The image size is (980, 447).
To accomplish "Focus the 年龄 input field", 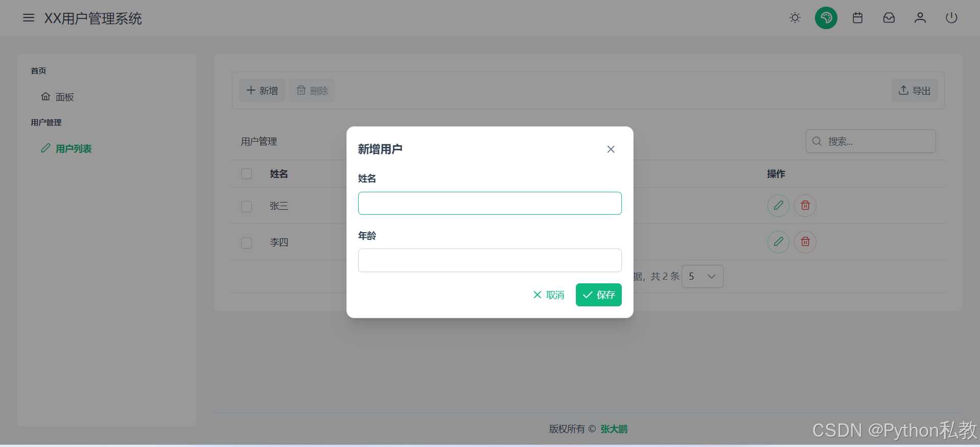I will (x=490, y=260).
